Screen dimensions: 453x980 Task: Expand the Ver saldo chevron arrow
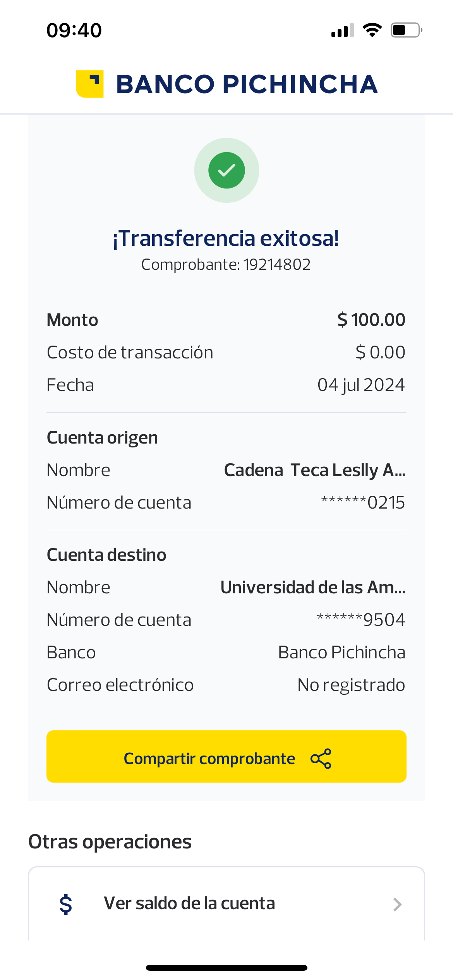tap(397, 905)
